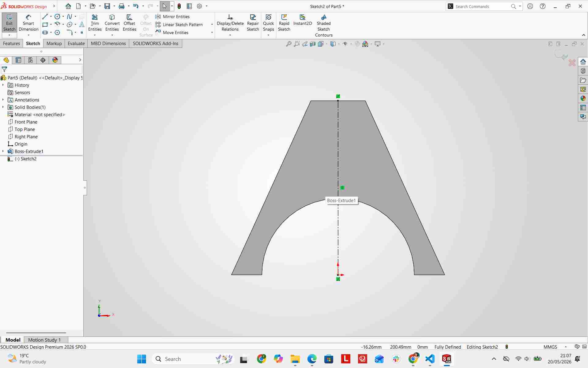Viewport: 588px width, 368px height.
Task: Open the DimXpertManager panel tab
Action: (43, 60)
